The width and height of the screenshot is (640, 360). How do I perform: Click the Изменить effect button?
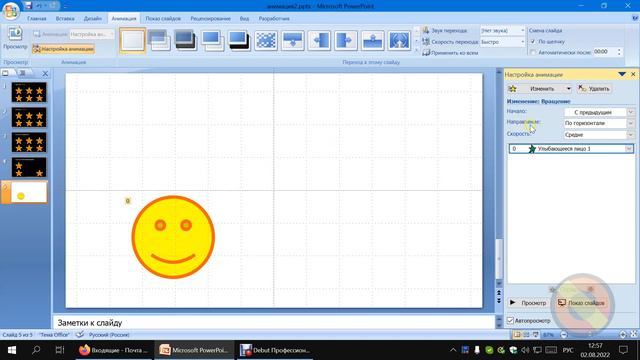540,89
